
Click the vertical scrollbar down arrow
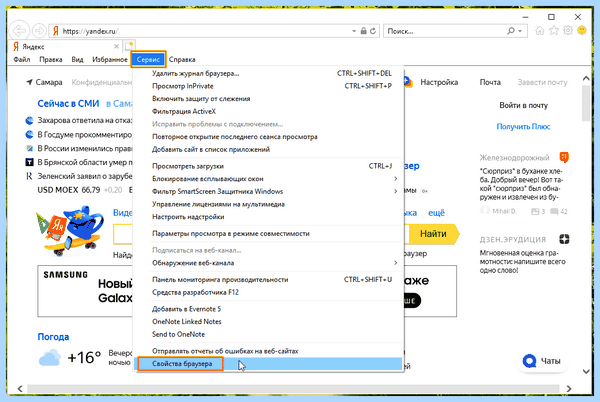[x=586, y=371]
